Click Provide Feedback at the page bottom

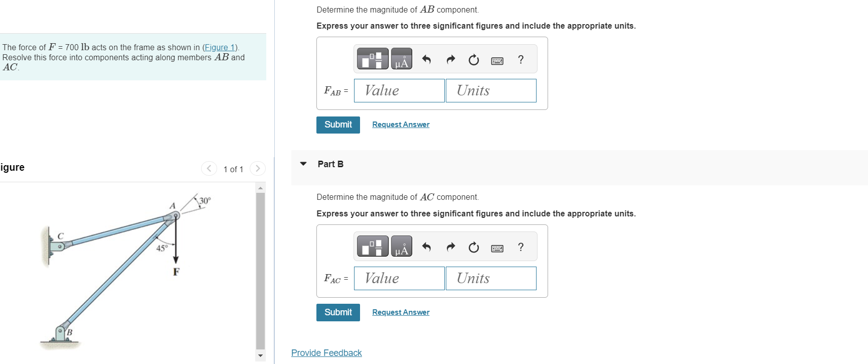click(326, 352)
